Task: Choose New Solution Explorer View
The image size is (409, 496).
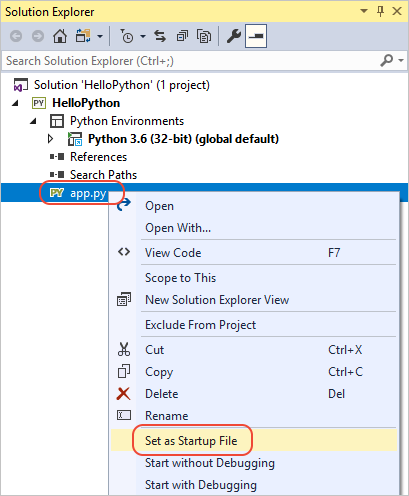Action: point(254,300)
